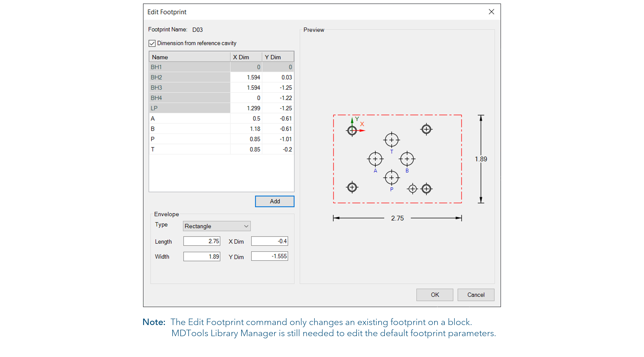Click the origin bolt hole with XY axes

coord(352,130)
